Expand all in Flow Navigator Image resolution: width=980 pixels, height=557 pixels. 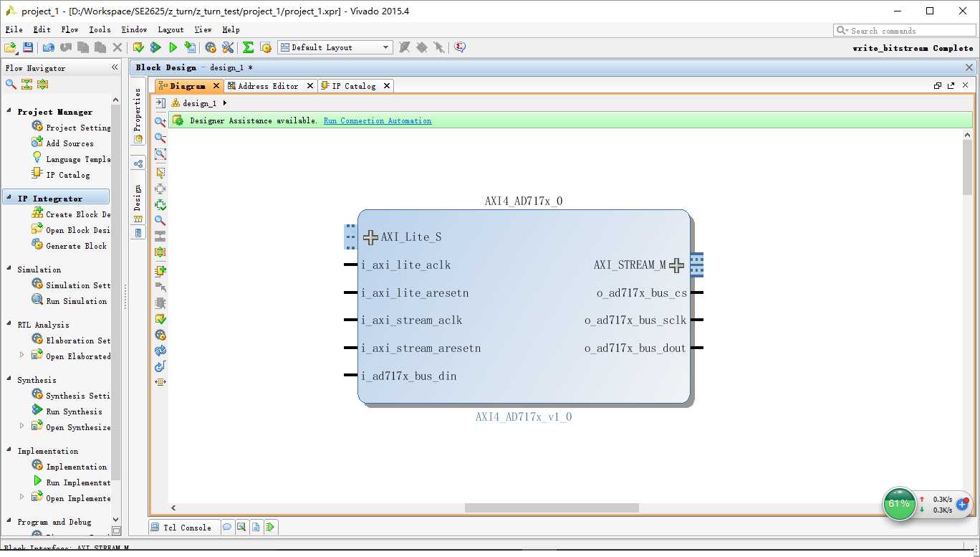tap(42, 84)
